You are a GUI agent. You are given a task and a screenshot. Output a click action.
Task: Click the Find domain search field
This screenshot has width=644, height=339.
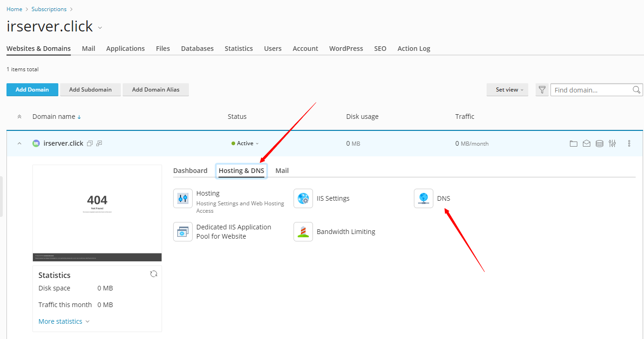592,90
